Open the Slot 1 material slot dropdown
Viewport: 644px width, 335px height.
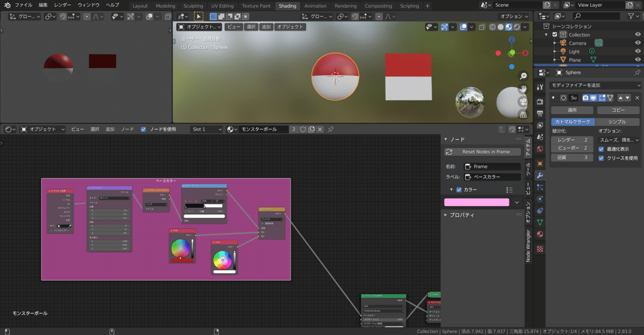click(x=206, y=129)
